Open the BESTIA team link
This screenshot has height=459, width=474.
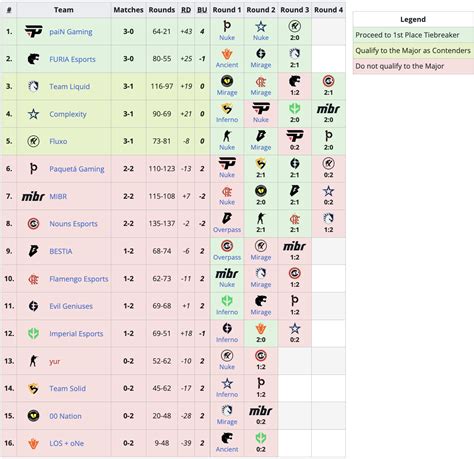pyautogui.click(x=61, y=251)
